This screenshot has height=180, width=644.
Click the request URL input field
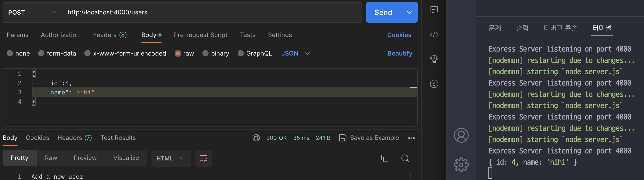coord(212,12)
